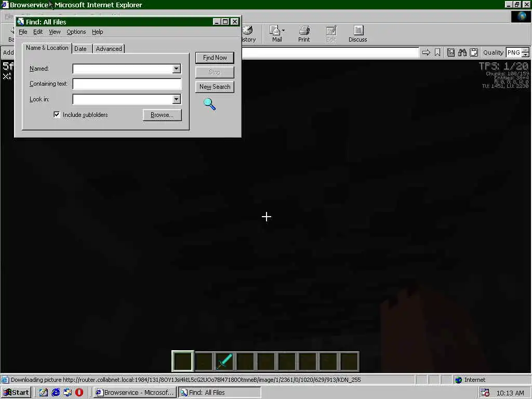532x399 pixels.
Task: Expand the Named dropdown arrow
Action: 176,69
